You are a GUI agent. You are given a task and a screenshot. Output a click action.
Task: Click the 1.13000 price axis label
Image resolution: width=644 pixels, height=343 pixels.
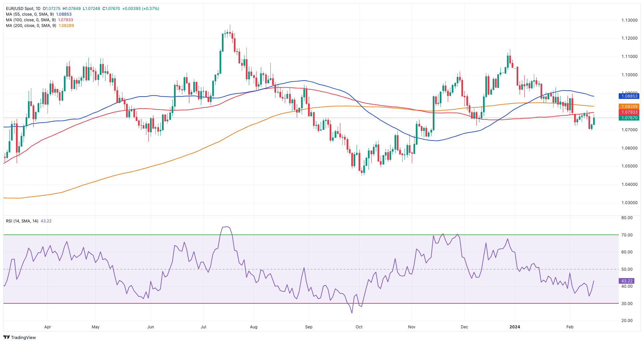629,20
